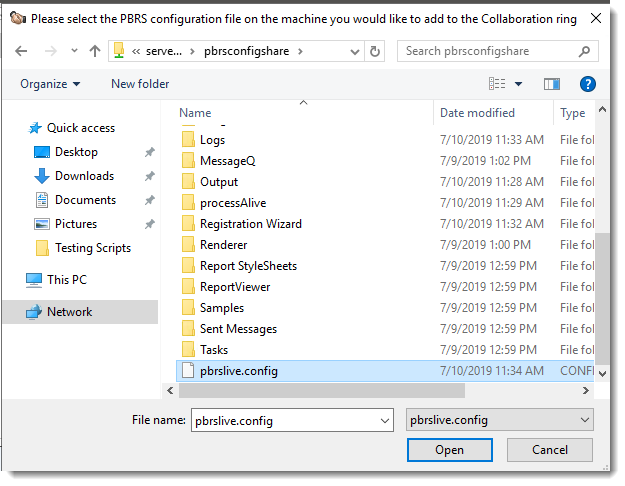Click the vertical scrollbar down arrow
625x486 pixels.
602,374
